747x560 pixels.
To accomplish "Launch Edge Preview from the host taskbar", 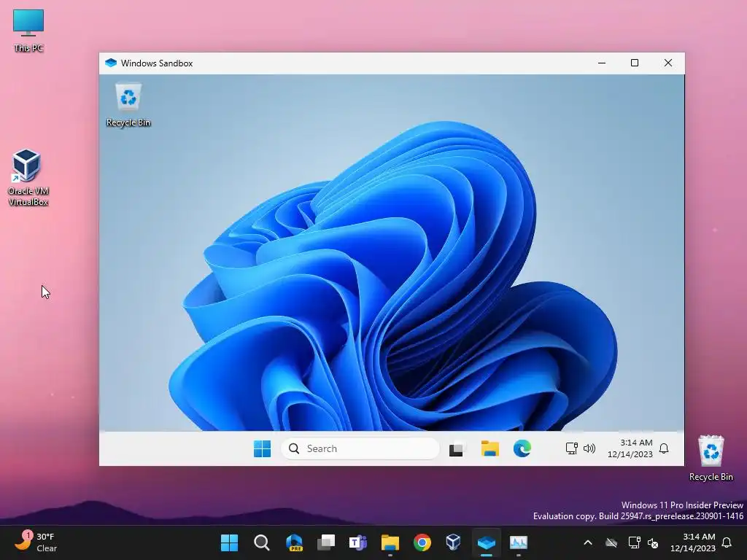I will [x=294, y=542].
